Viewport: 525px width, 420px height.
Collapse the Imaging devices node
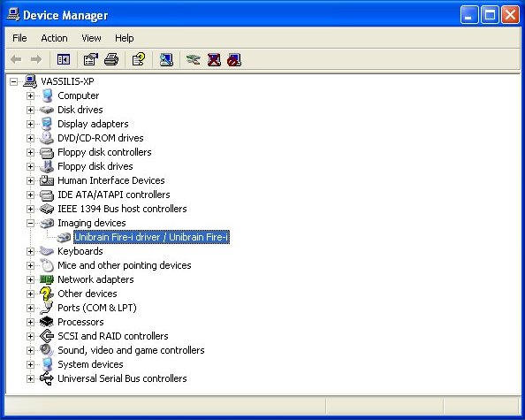click(x=30, y=223)
